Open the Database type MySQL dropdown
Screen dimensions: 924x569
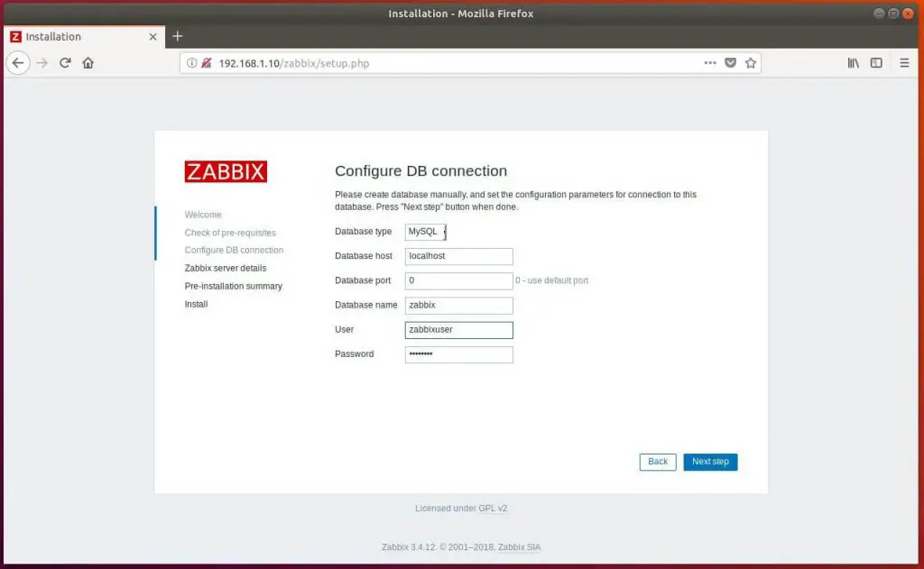pyautogui.click(x=425, y=232)
